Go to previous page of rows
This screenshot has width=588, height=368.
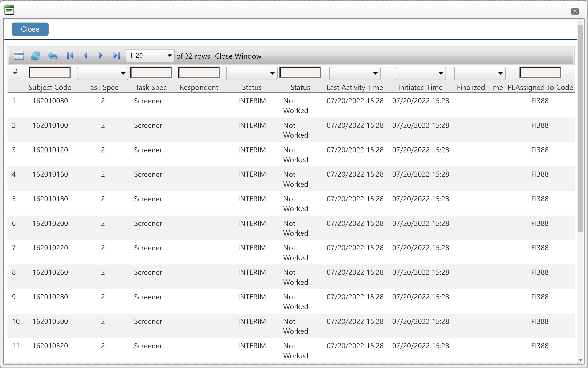pyautogui.click(x=86, y=55)
